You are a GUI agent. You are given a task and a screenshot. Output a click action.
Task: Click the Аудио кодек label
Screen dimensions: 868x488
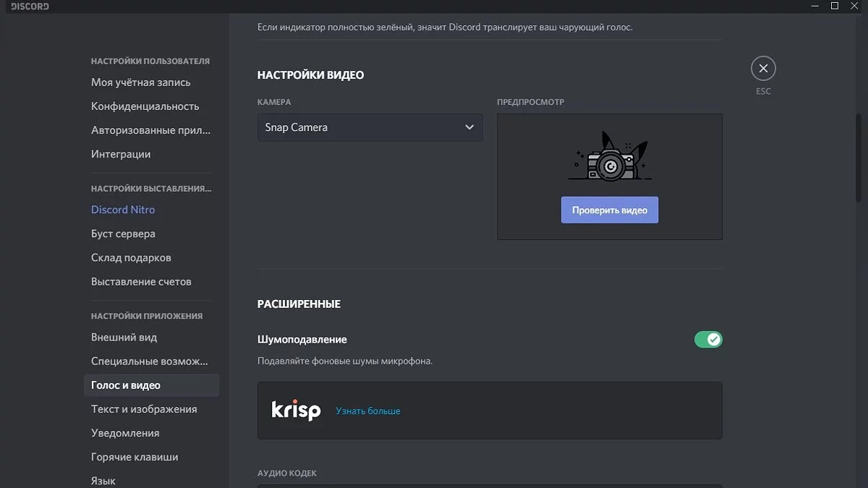pos(287,474)
